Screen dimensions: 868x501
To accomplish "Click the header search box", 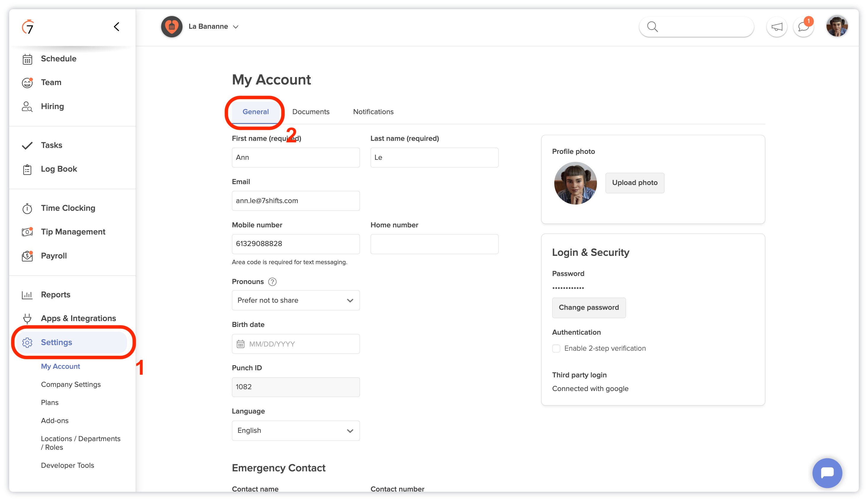I will (x=696, y=27).
